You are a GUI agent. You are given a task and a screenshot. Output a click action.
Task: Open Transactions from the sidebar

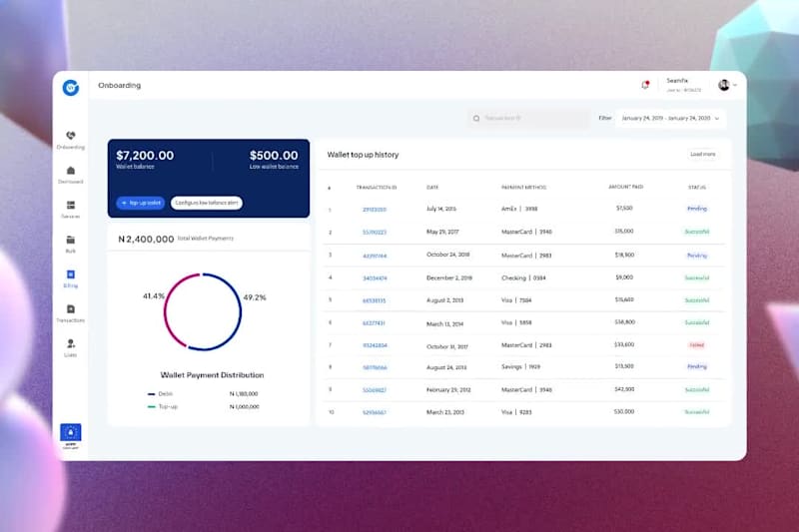(x=71, y=313)
